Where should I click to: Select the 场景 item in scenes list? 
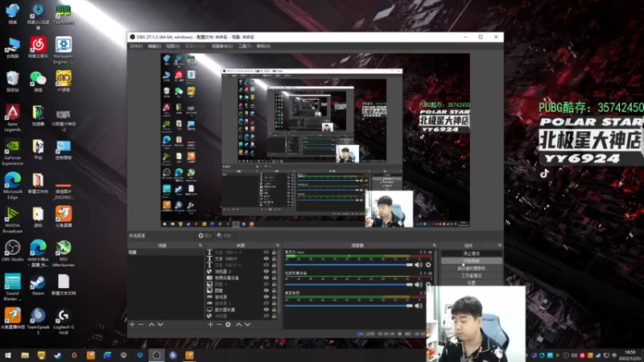[x=166, y=253]
